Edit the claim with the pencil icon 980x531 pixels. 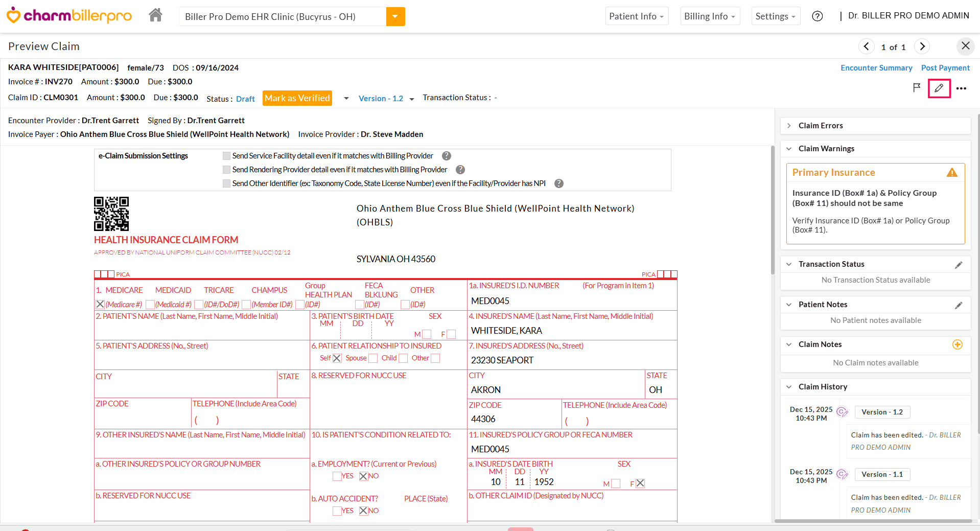click(939, 88)
